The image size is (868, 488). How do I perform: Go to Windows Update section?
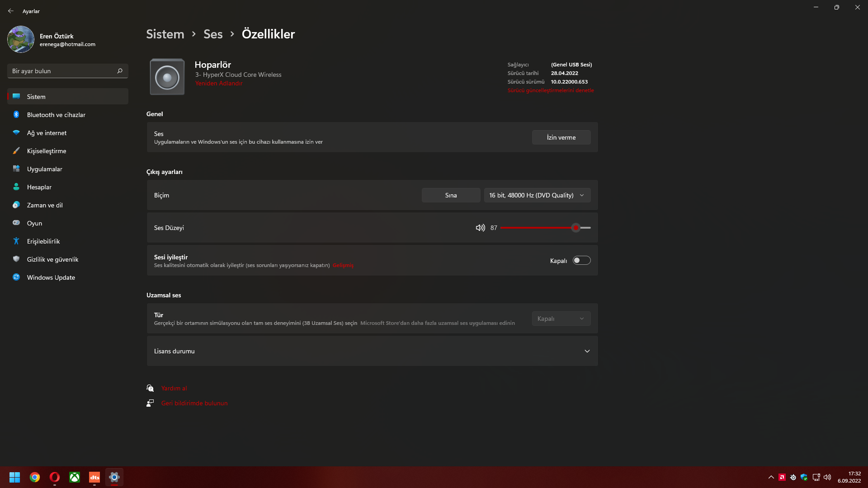(51, 277)
